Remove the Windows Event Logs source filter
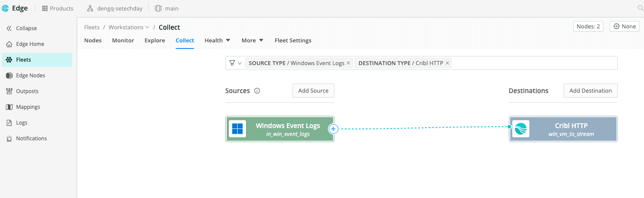644x198 pixels. pos(348,63)
